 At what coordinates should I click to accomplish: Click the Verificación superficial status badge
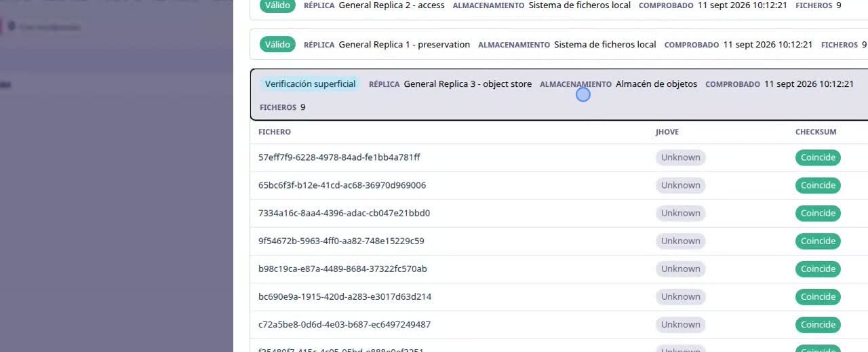pyautogui.click(x=310, y=84)
